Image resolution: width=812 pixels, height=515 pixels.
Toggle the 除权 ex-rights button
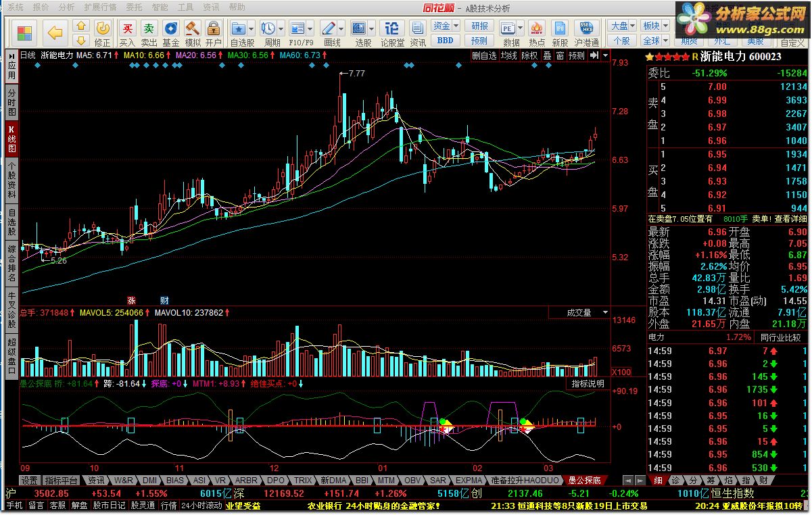[x=529, y=55]
